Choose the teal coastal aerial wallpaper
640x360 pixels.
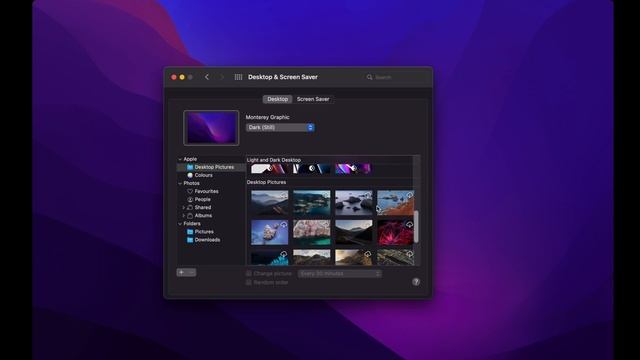coord(312,203)
